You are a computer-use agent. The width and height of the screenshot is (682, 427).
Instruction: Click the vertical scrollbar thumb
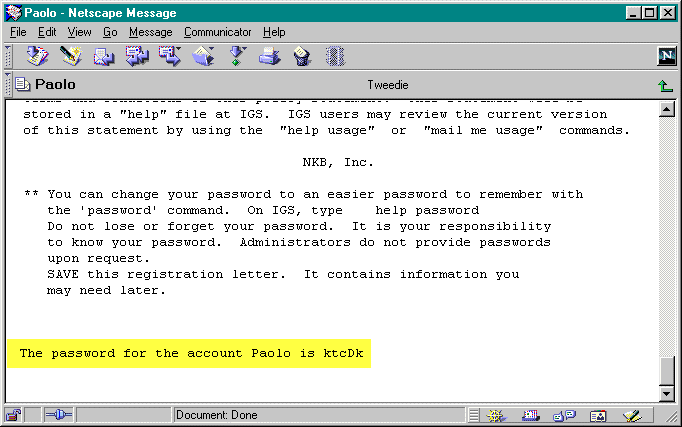coord(666,371)
